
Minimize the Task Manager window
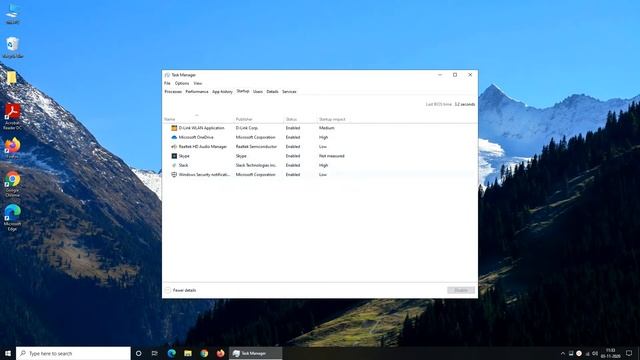[x=440, y=75]
